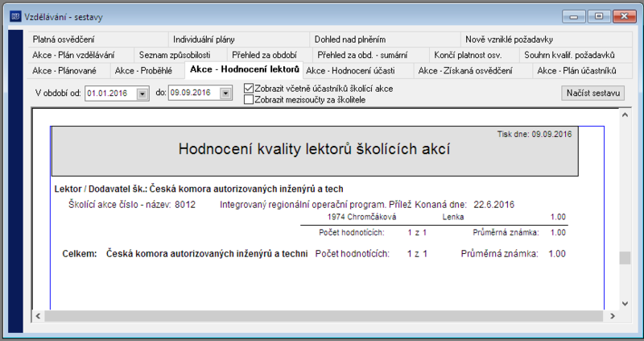Screen dimensions: 644x341
Task: Click the 'Tisk dne: 09.09.2016' text
Action: pyautogui.click(x=535, y=134)
